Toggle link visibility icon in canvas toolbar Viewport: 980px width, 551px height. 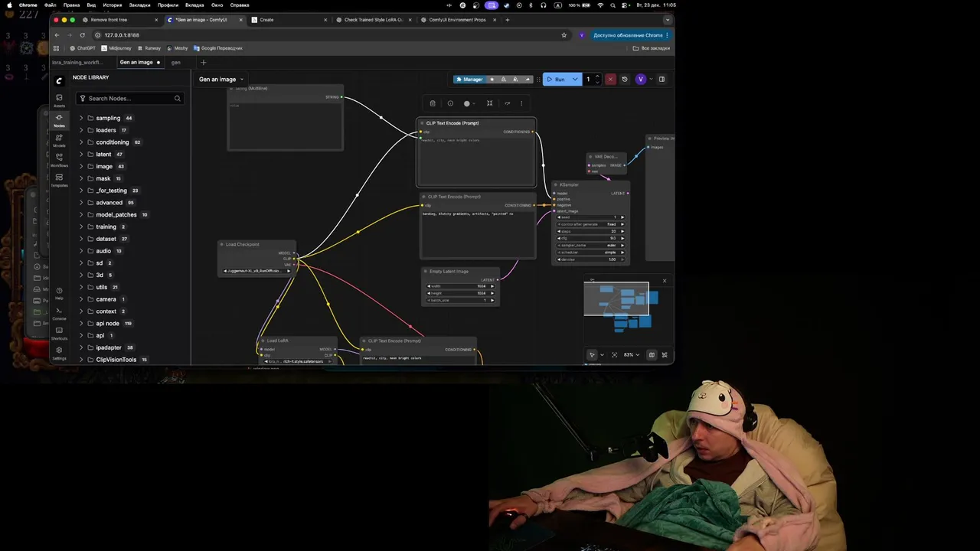pyautogui.click(x=664, y=354)
